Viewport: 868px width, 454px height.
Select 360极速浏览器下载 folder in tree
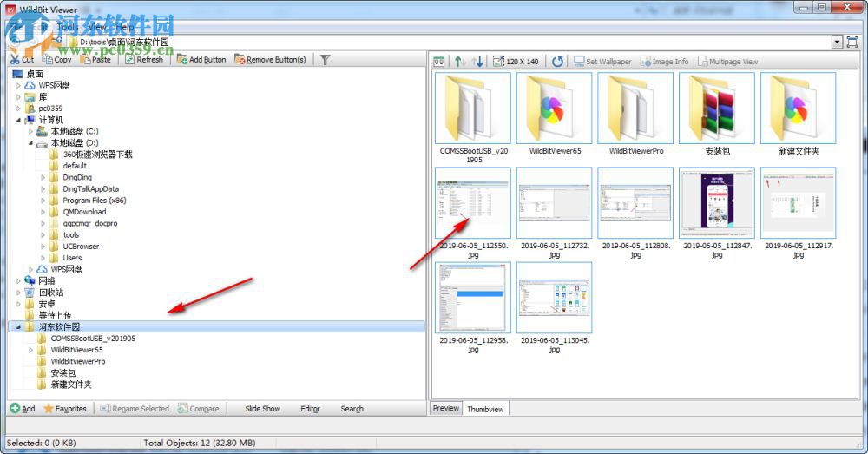click(97, 155)
